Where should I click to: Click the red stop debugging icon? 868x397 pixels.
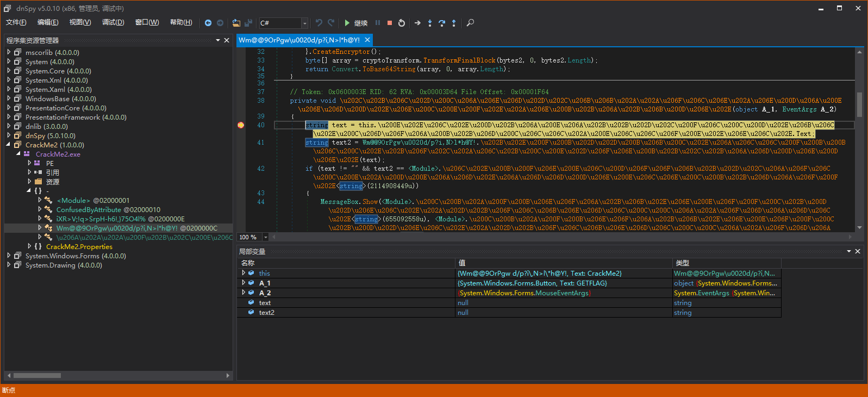point(390,23)
